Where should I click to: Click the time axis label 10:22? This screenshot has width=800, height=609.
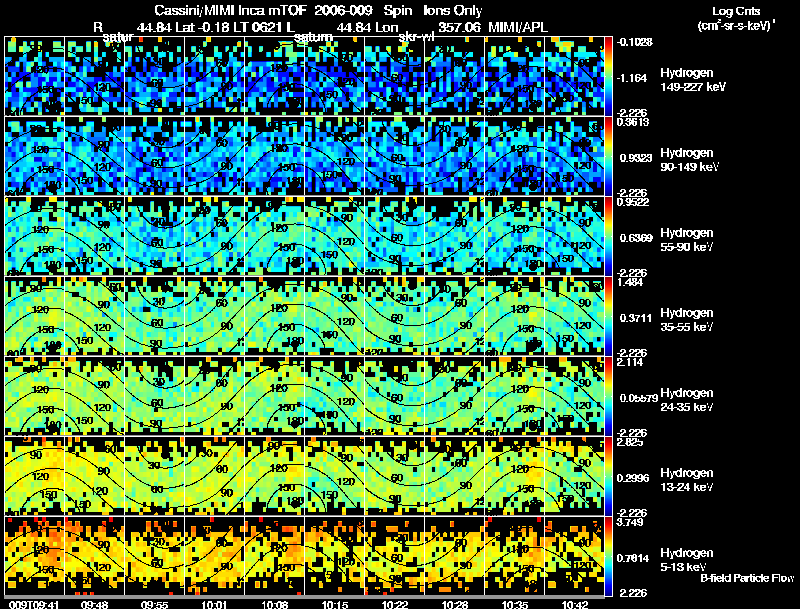(x=395, y=604)
